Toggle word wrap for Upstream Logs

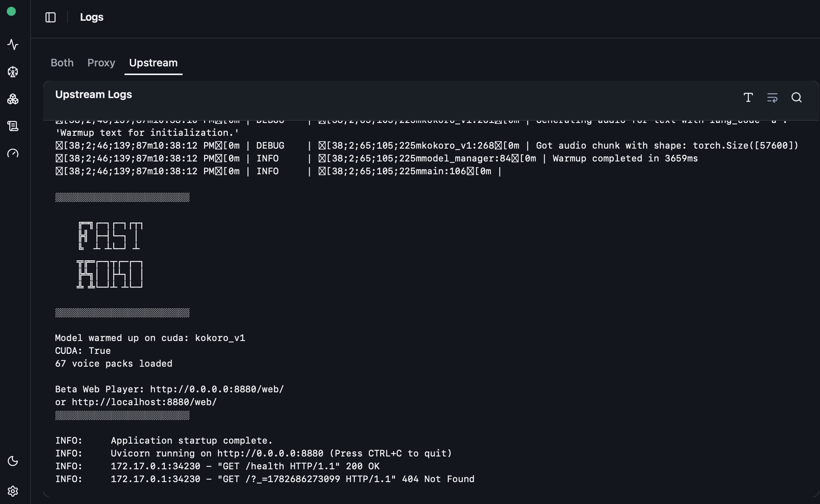pyautogui.click(x=772, y=98)
